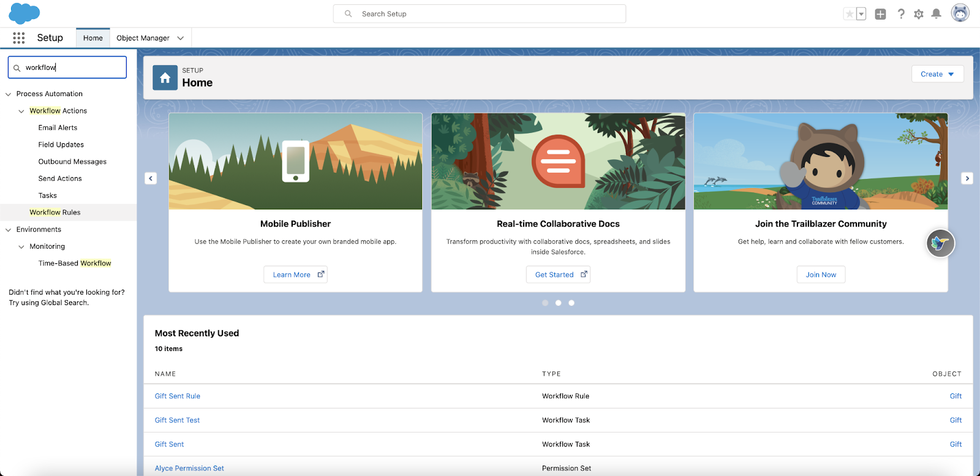The height and width of the screenshot is (476, 980).
Task: Collapse the Monitoring node
Action: (21, 247)
